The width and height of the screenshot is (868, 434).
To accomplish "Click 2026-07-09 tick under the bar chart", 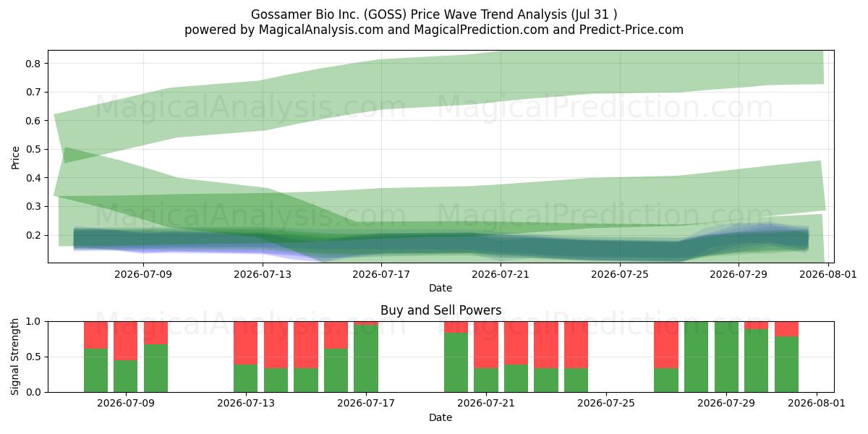I will click(x=126, y=404).
